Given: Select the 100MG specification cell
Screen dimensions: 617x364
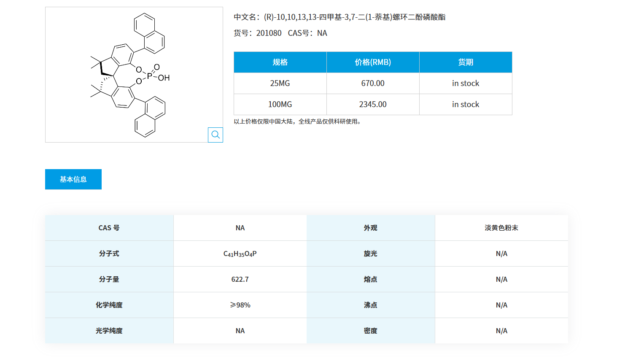Looking at the screenshot, I should (x=280, y=104).
